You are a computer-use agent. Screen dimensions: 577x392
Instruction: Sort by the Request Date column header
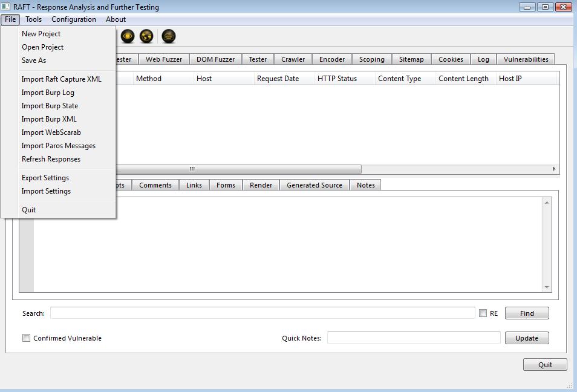[x=284, y=79]
